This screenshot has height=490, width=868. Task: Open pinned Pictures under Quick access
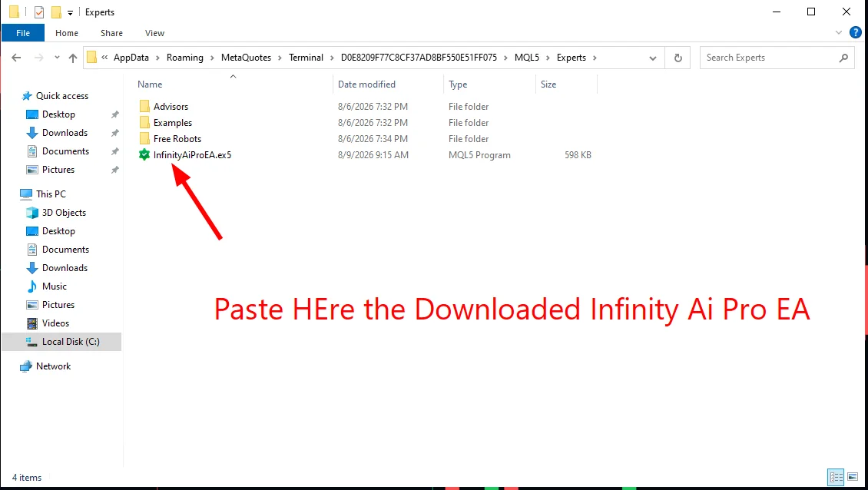58,170
